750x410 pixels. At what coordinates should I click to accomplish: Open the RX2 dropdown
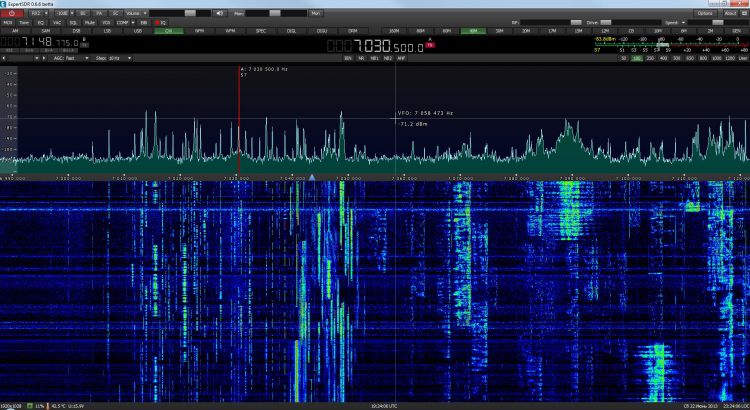point(39,13)
